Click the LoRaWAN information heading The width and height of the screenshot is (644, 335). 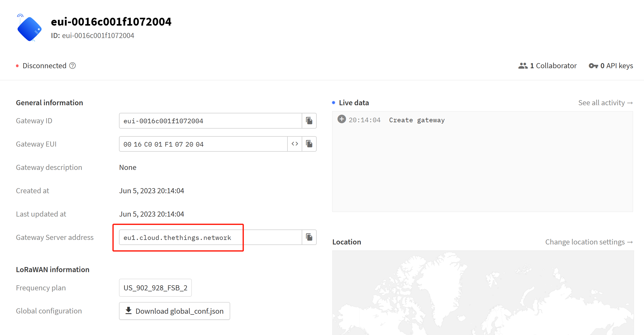pos(53,270)
